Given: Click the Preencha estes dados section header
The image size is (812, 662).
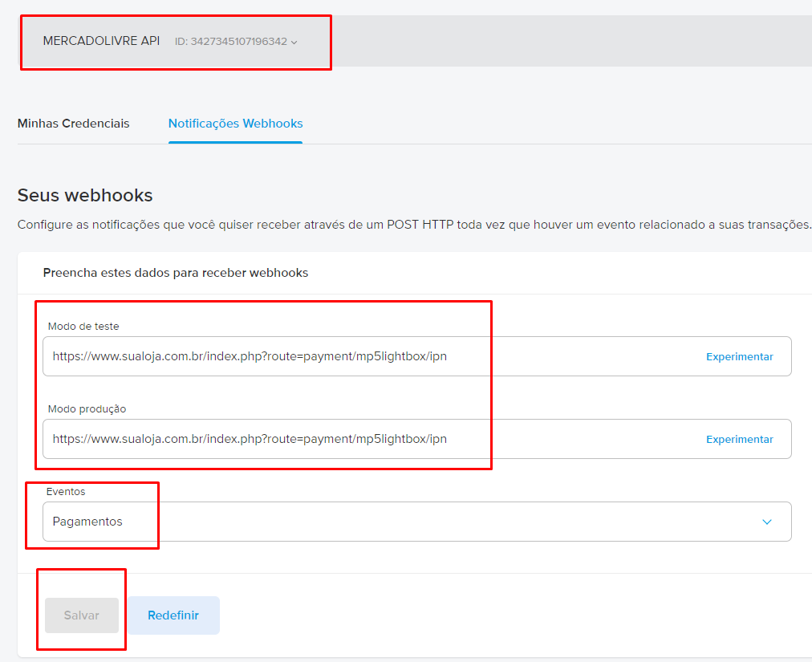Looking at the screenshot, I should 175,273.
